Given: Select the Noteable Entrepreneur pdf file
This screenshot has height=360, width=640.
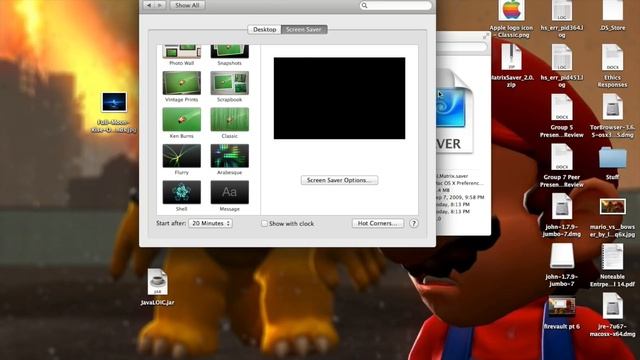Looking at the screenshot, I should (x=612, y=257).
